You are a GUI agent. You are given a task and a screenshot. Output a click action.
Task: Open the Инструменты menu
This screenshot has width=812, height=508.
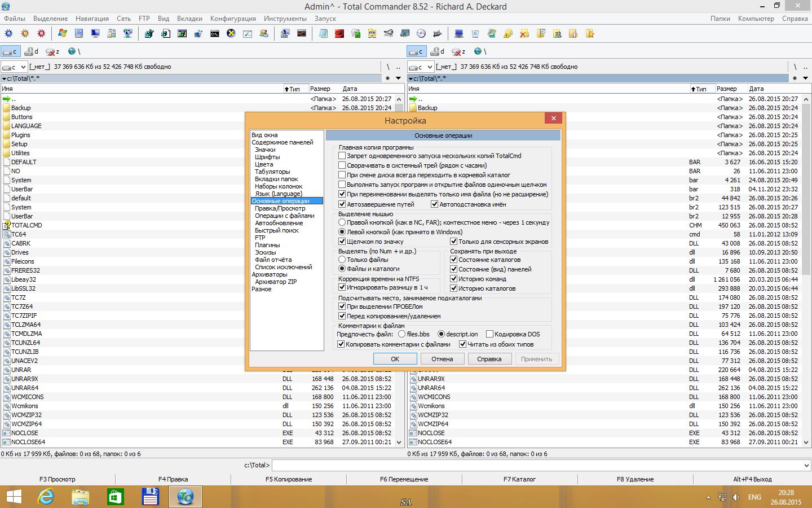(x=285, y=19)
